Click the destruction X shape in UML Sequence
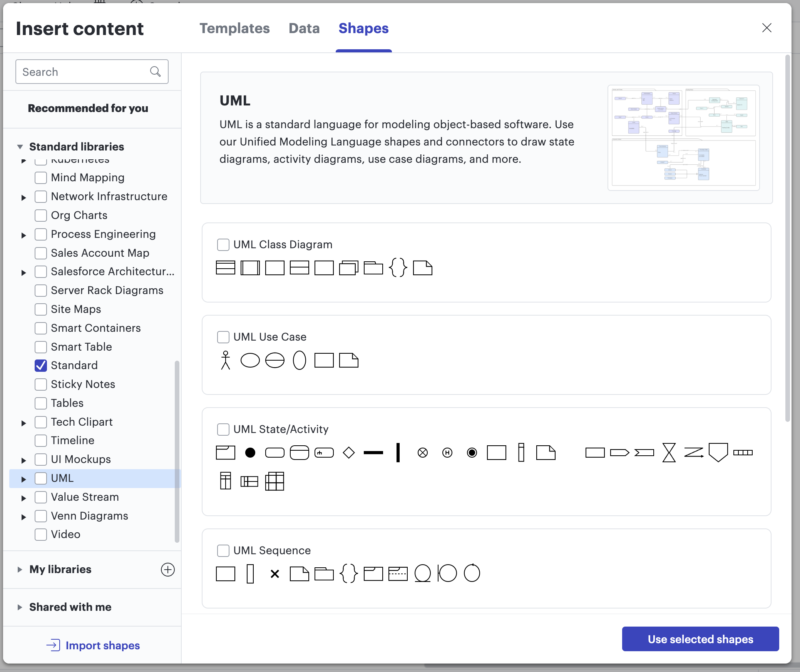The image size is (800, 672). (x=274, y=573)
